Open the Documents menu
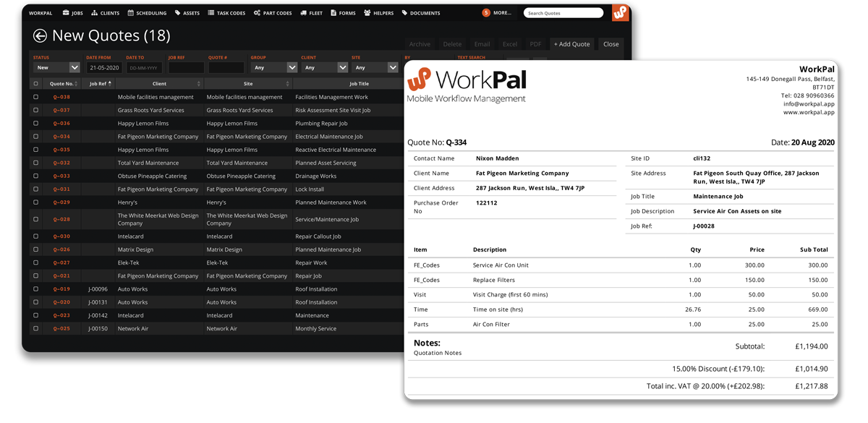 421,13
